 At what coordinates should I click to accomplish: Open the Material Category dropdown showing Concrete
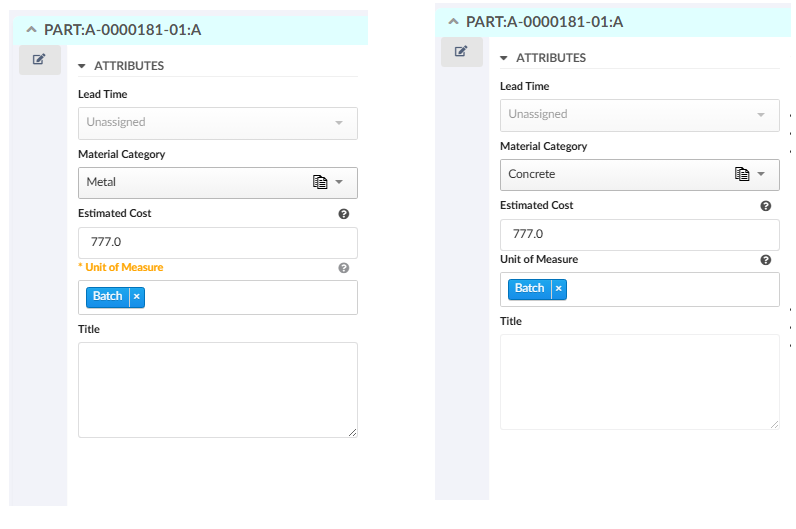click(x=761, y=174)
